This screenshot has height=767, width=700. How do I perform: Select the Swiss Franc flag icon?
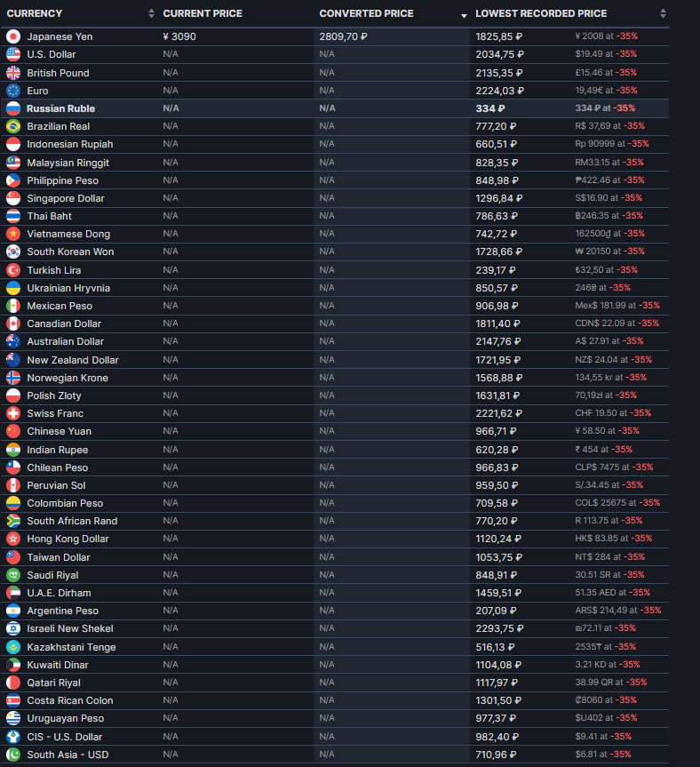(13, 413)
